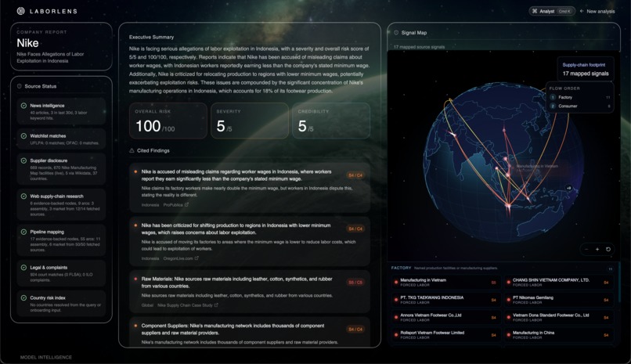Viewport: 631px width, 364px height.
Task: Click the Legal & complaints check icon
Action: [x=23, y=268]
